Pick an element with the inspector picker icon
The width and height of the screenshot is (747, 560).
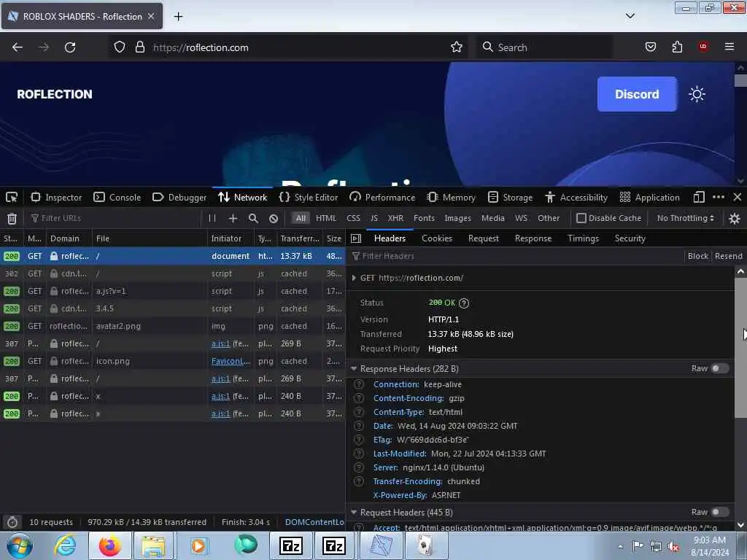click(12, 197)
